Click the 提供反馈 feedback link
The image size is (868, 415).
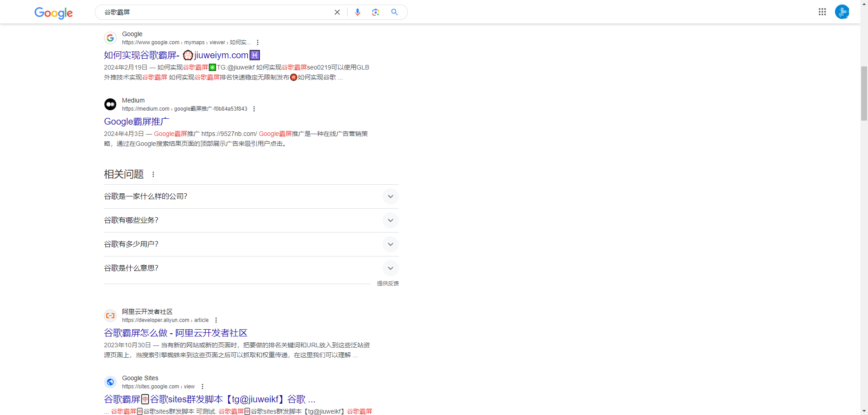388,284
